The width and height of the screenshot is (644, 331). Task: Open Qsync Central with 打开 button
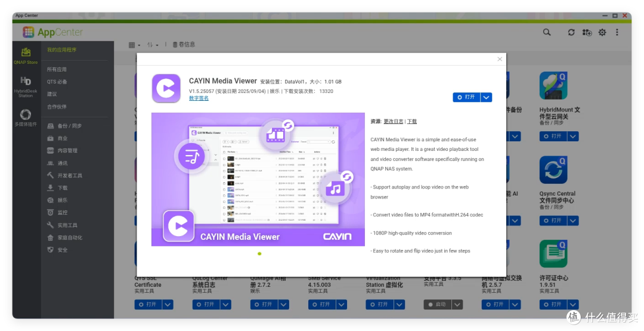pyautogui.click(x=553, y=221)
